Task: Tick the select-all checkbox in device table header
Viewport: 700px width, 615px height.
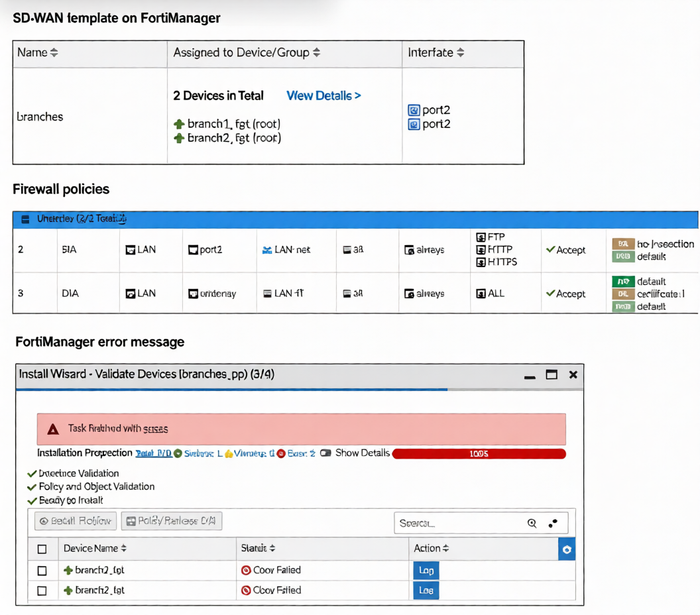Action: pos(42,549)
